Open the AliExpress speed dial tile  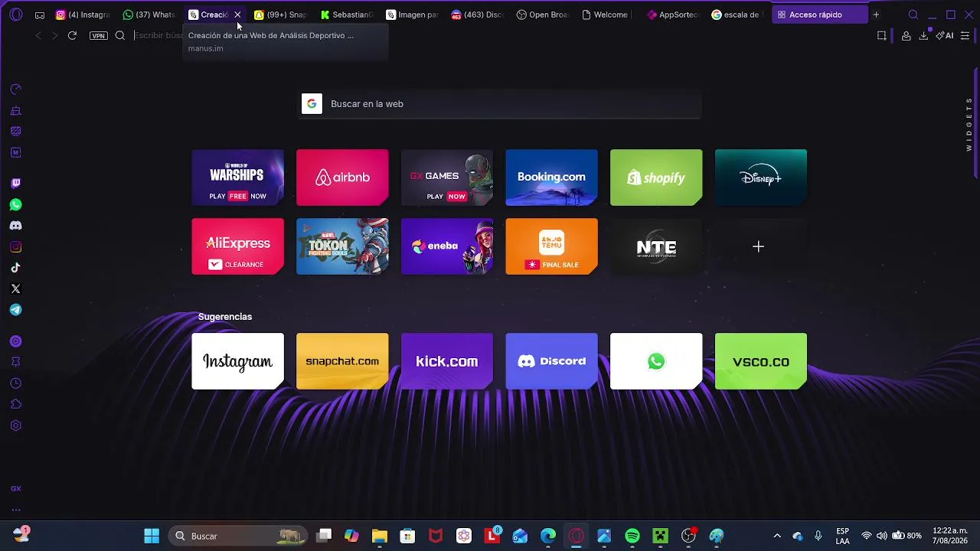[x=237, y=246]
